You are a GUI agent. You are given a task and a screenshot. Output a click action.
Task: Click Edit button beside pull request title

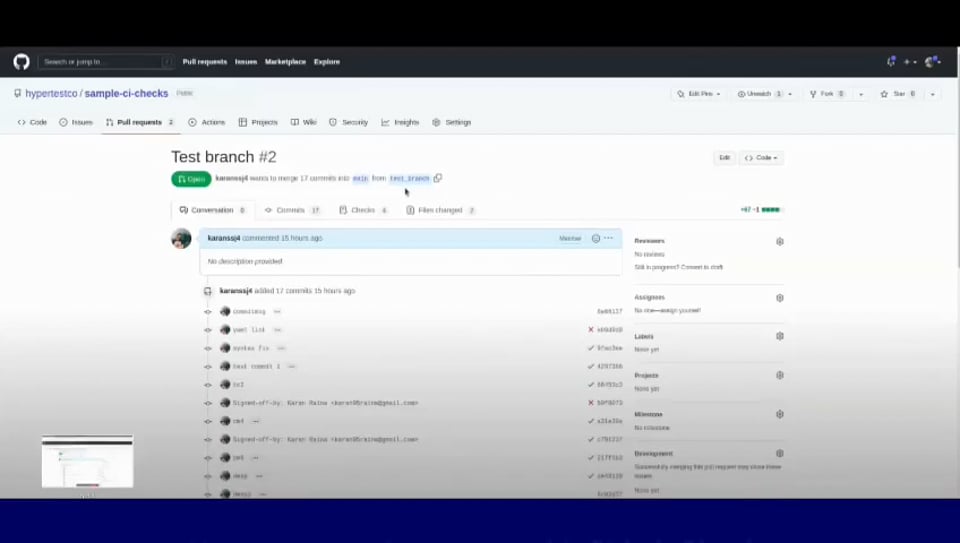click(x=724, y=158)
